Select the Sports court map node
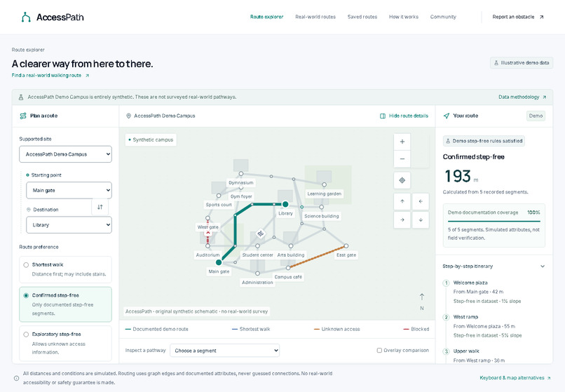This screenshot has width=565, height=392. click(x=219, y=196)
